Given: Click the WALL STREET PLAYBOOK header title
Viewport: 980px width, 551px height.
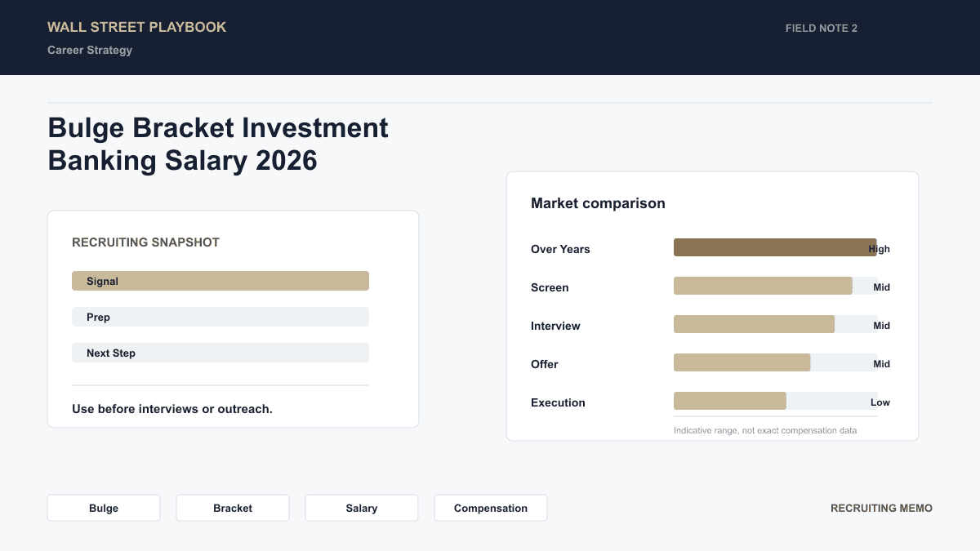Looking at the screenshot, I should (137, 27).
